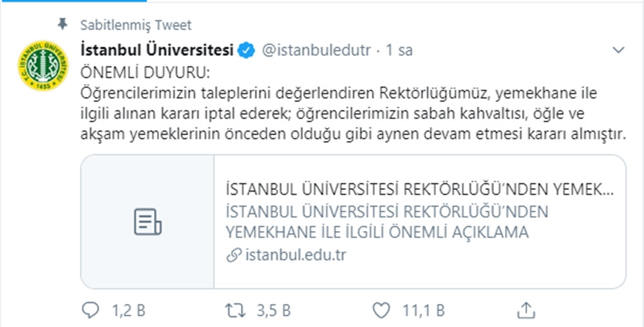This screenshot has width=644, height=327.
Task: Click the @istanbuledutr handle
Action: point(316,50)
